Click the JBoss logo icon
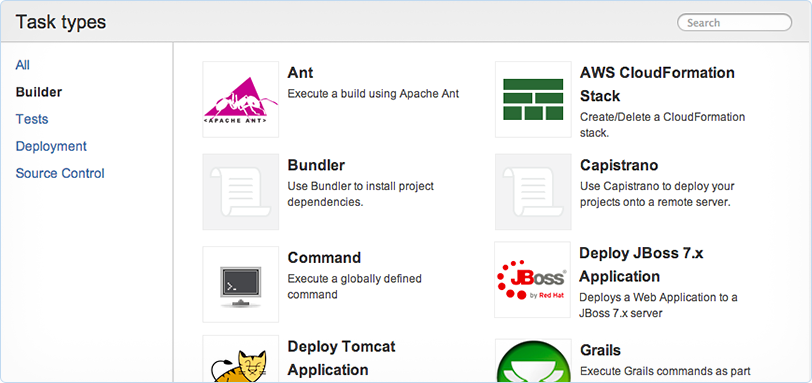This screenshot has height=383, width=812. coord(532,279)
